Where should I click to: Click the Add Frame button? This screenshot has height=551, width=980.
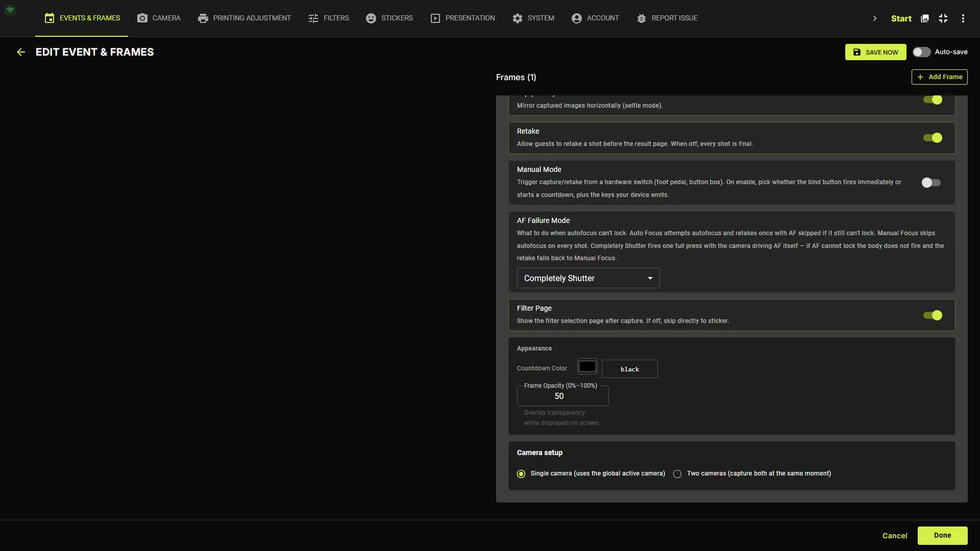coord(940,77)
